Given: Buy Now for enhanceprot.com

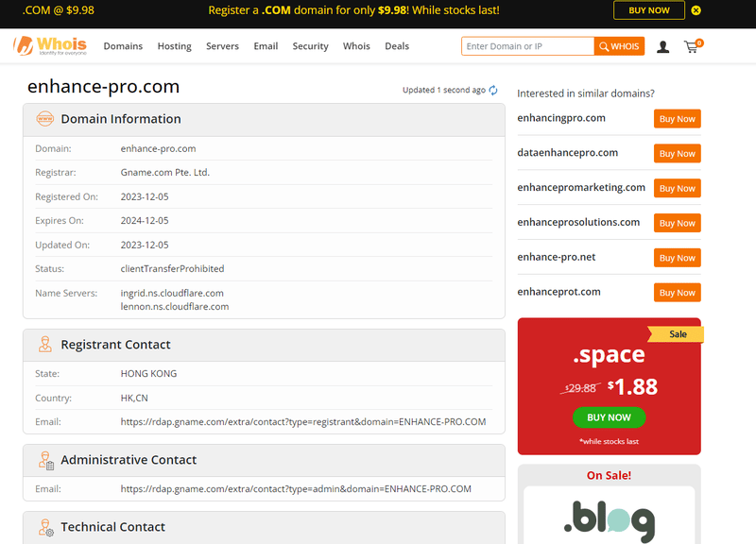Looking at the screenshot, I should tap(677, 293).
